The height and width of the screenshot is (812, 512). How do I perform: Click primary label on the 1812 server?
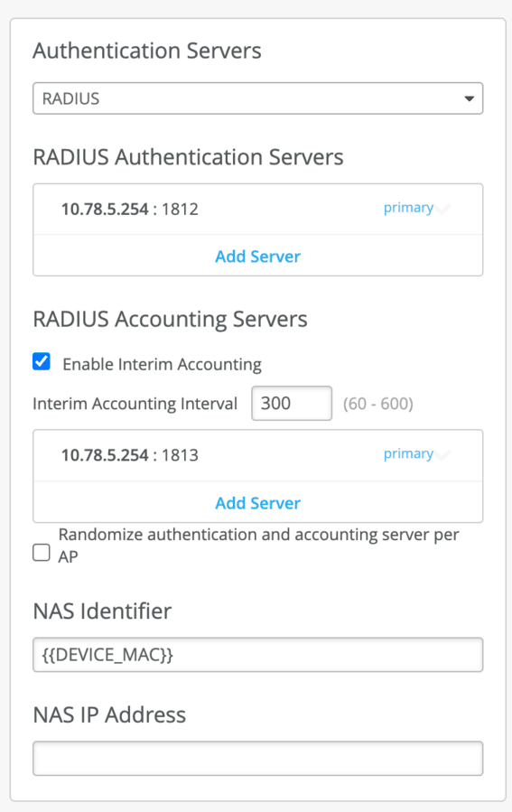coord(408,208)
